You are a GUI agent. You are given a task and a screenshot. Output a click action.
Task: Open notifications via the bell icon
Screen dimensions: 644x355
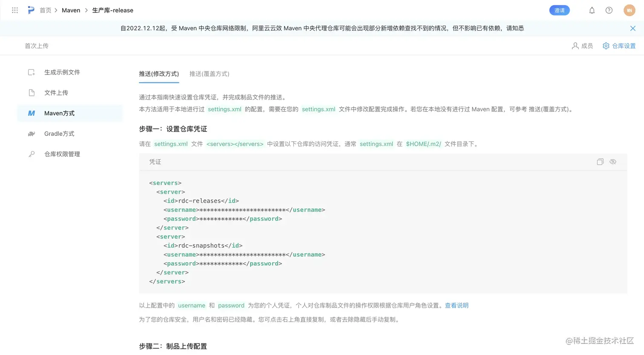coord(592,10)
